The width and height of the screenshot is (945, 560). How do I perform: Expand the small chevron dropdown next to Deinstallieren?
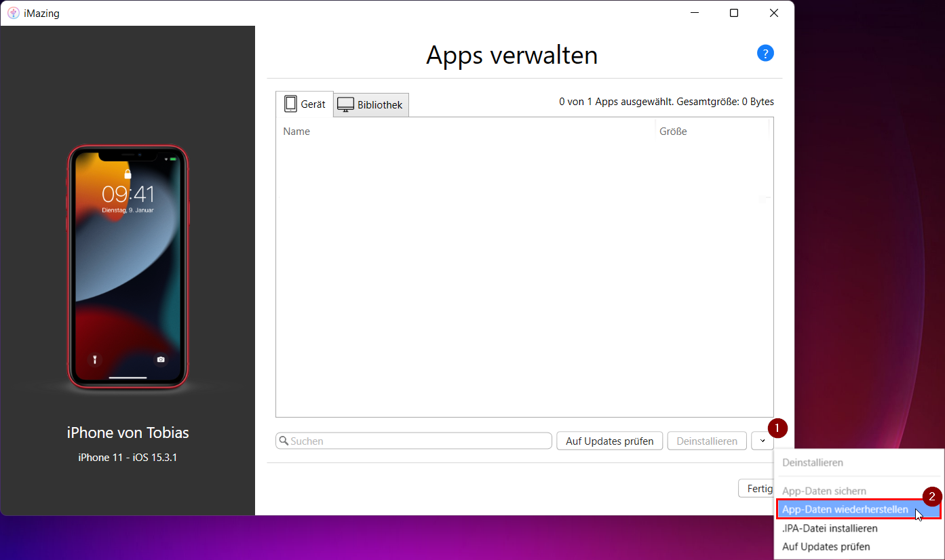point(763,441)
